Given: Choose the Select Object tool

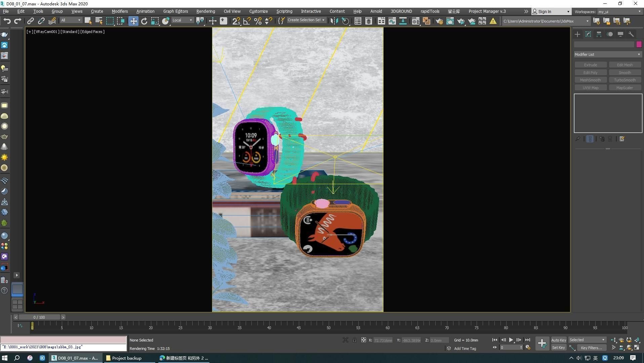Looking at the screenshot, I should 88,21.
